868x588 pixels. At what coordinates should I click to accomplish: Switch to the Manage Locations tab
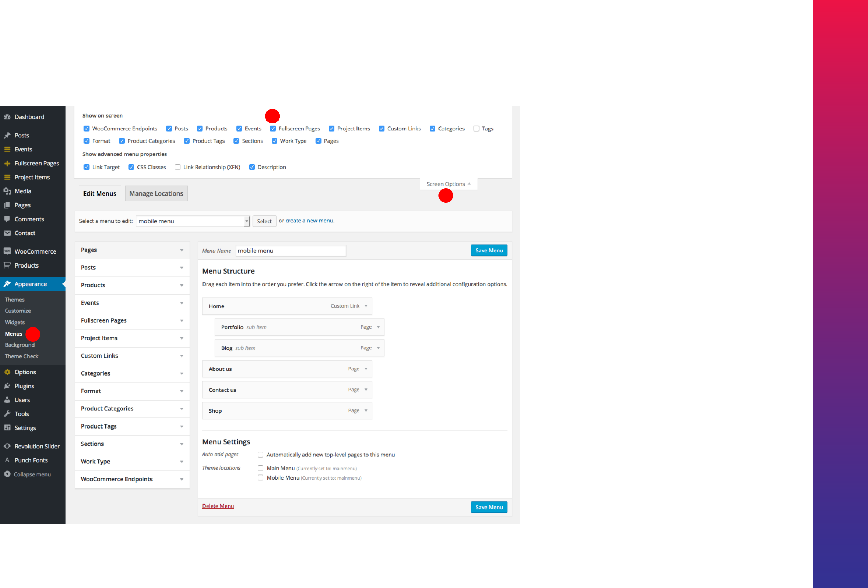[156, 194]
